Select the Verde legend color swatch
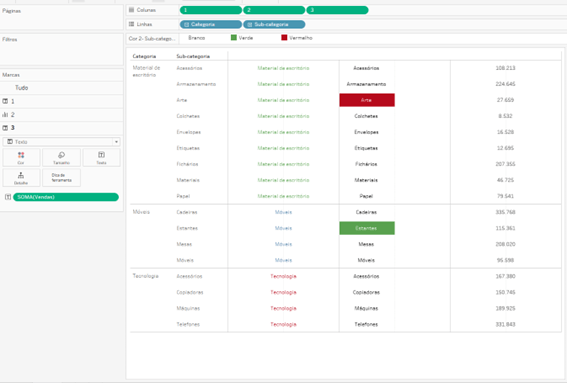This screenshot has height=383, width=567. coord(234,38)
